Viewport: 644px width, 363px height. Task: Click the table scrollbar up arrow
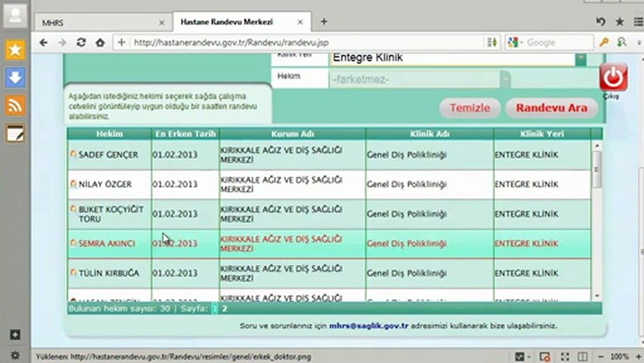click(x=597, y=146)
